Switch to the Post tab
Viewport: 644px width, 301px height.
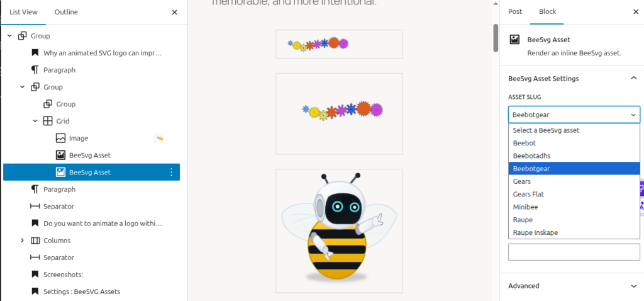point(515,11)
